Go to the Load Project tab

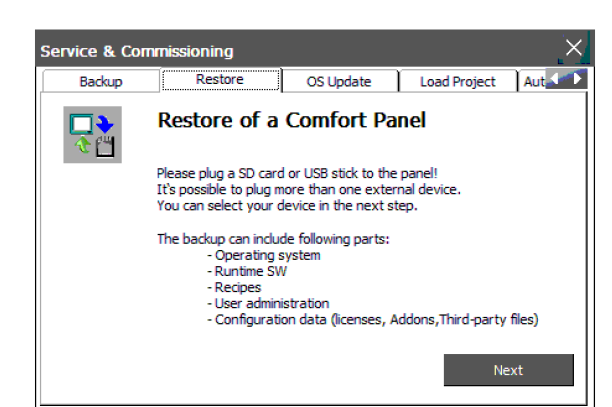(457, 82)
